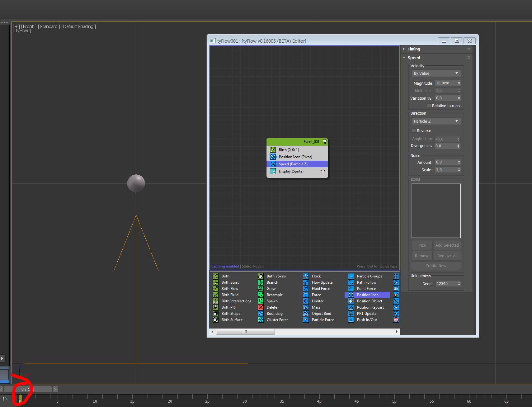
Task: Expand the Timing rollout
Action: (x=414, y=49)
